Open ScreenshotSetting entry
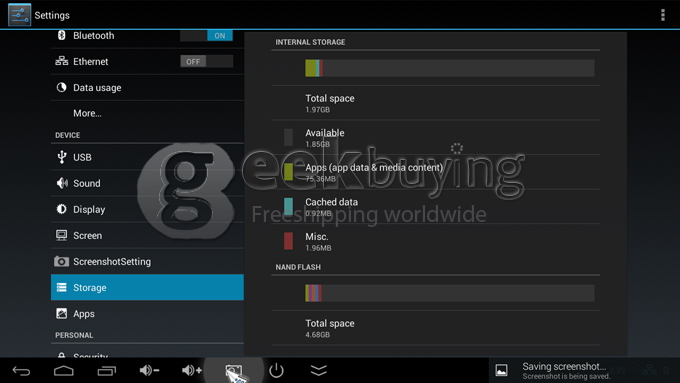Screen dimensions: 680x383 [147, 261]
